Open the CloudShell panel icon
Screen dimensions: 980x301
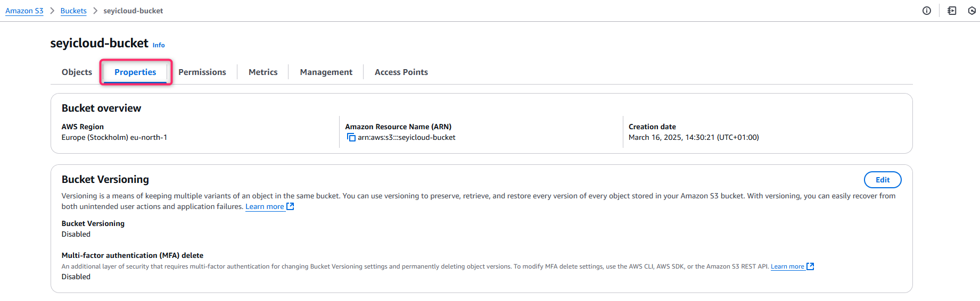pyautogui.click(x=952, y=11)
